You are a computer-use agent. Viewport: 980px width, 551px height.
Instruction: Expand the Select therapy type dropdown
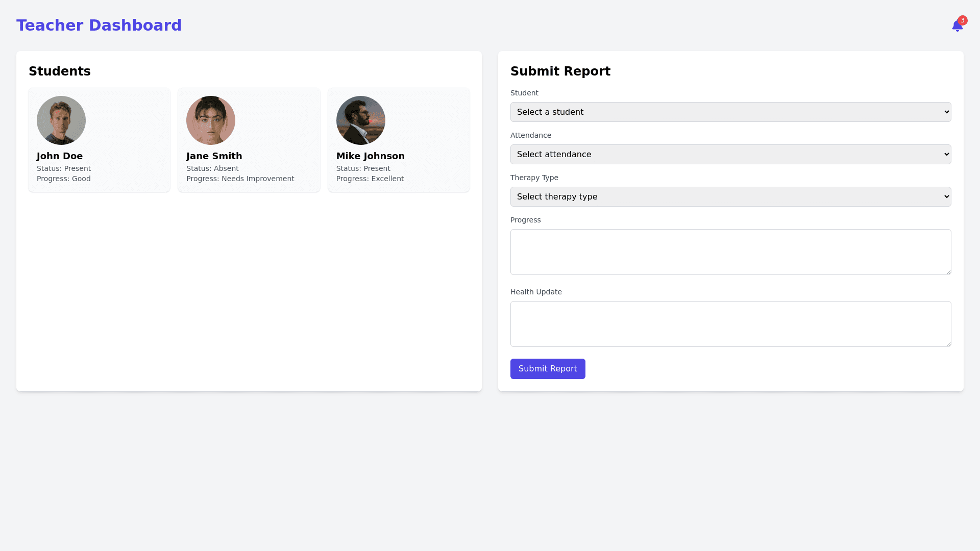(x=730, y=197)
